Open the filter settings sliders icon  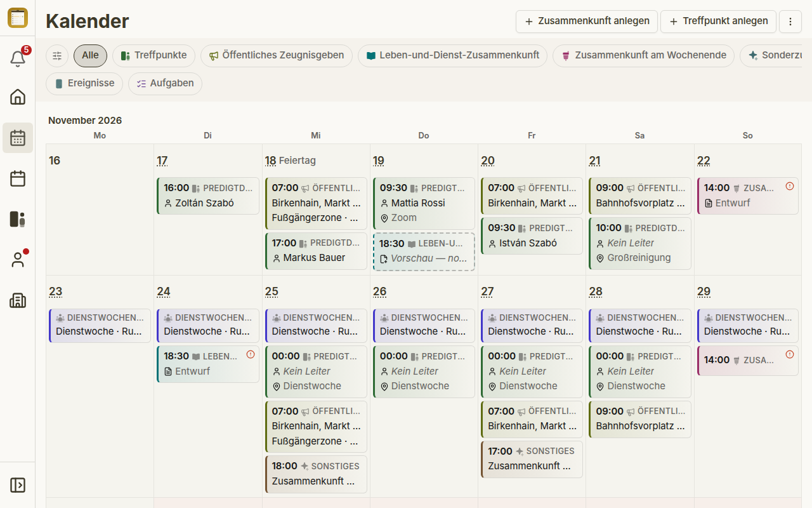pos(57,56)
